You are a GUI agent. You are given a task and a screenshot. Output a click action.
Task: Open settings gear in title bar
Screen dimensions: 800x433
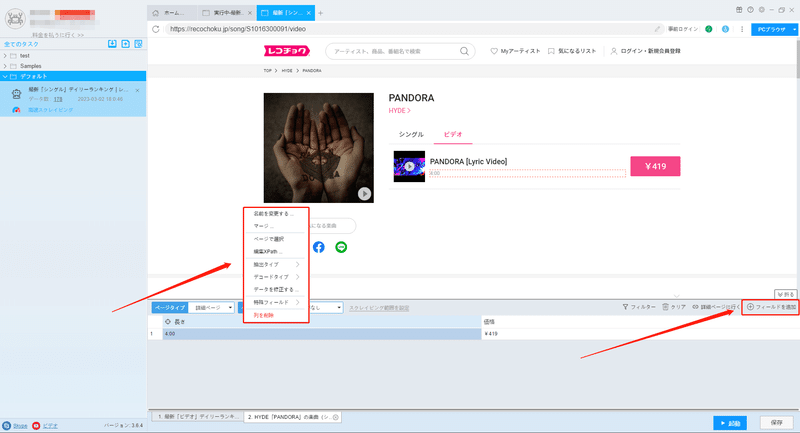pyautogui.click(x=761, y=10)
